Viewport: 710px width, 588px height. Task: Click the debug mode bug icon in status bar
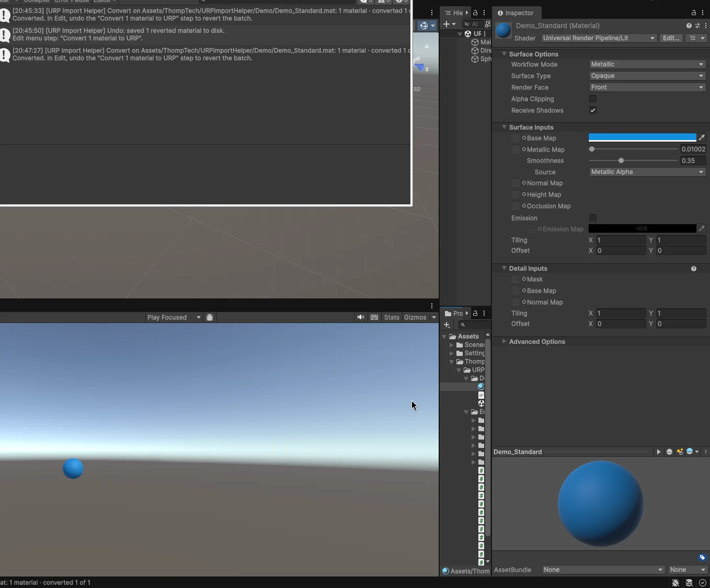coord(675,583)
